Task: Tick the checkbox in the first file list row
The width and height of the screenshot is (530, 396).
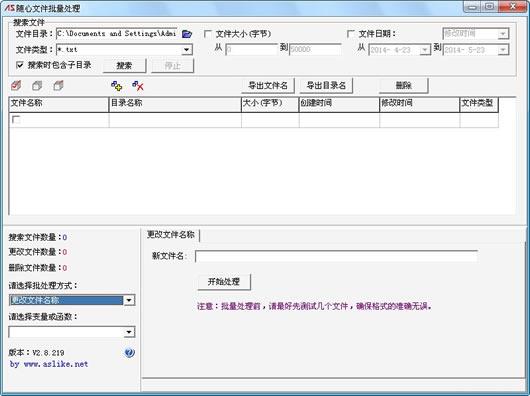Action: point(16,120)
